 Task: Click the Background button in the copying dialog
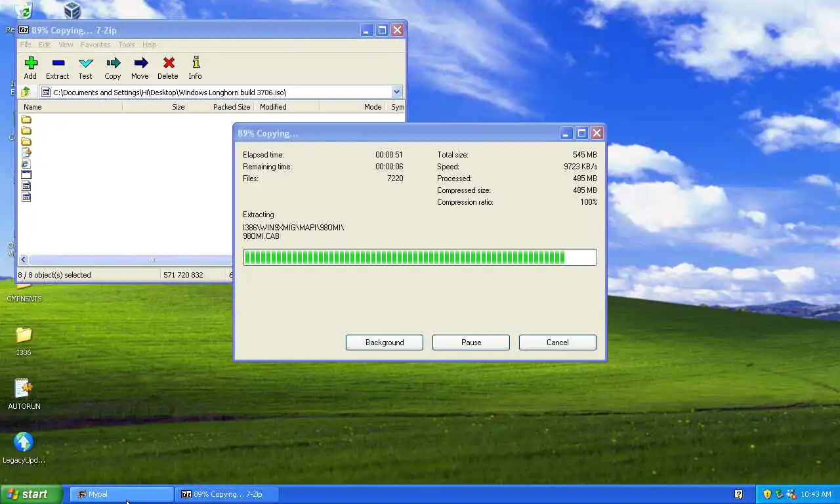(x=385, y=343)
